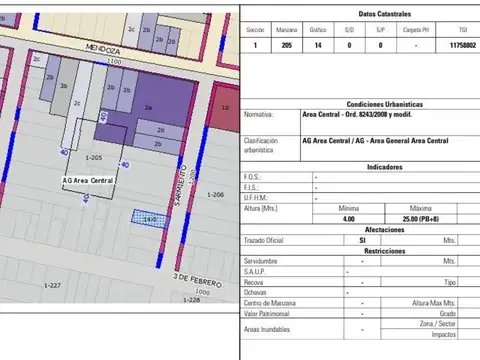Click the SI value for Trazado Oficial
Image resolution: width=480 pixels, height=360 pixels.
[x=362, y=240]
